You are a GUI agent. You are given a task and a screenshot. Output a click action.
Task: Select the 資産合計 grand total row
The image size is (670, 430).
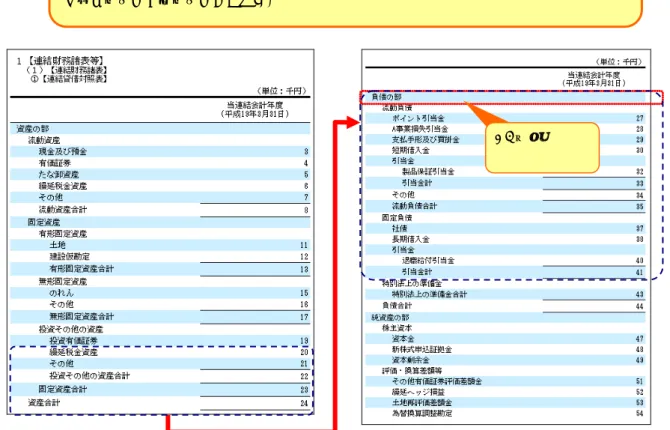coord(160,403)
